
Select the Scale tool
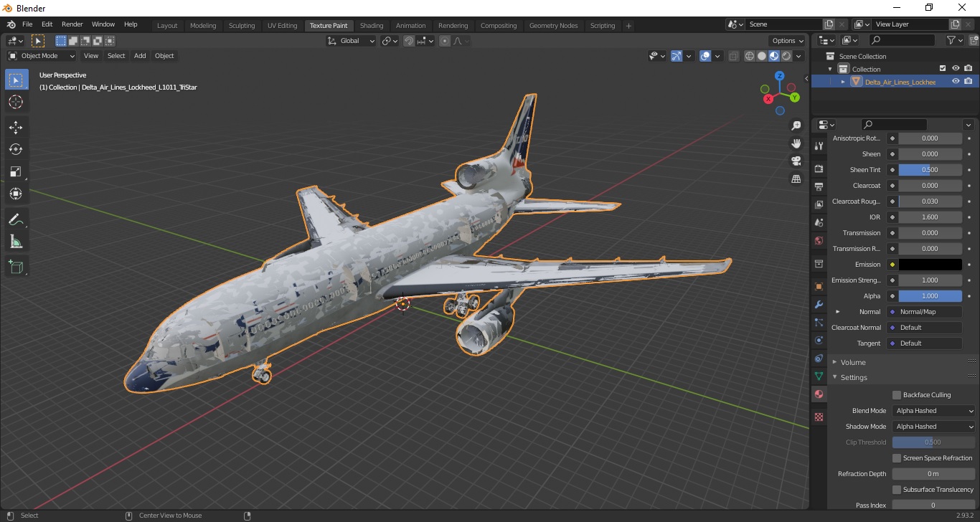point(16,171)
